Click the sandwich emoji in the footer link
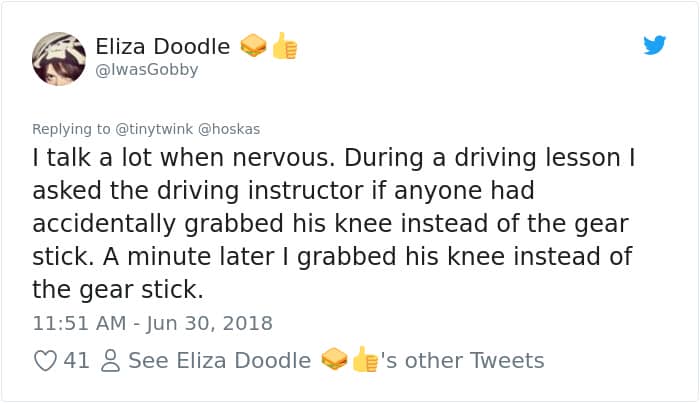This screenshot has width=700, height=403. [334, 360]
